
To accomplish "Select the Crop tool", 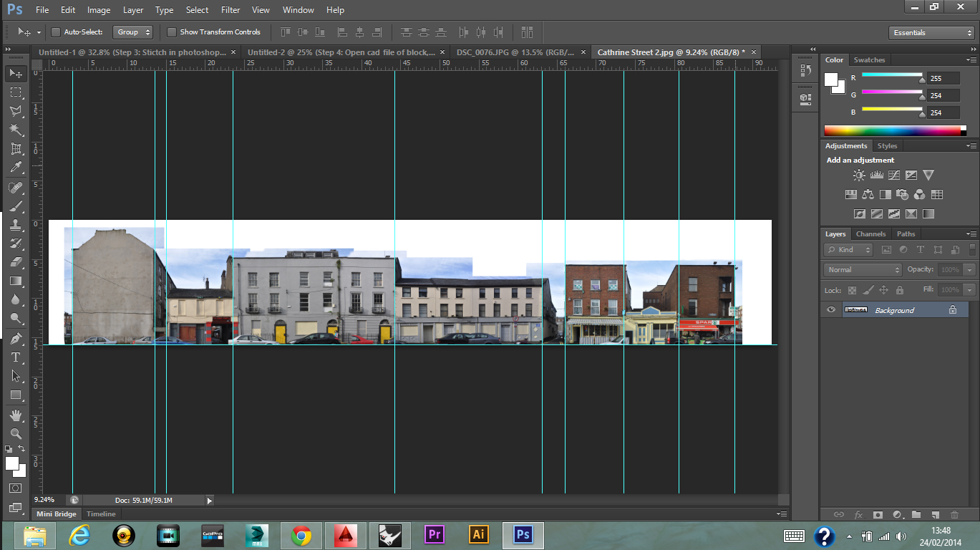I will pos(16,149).
